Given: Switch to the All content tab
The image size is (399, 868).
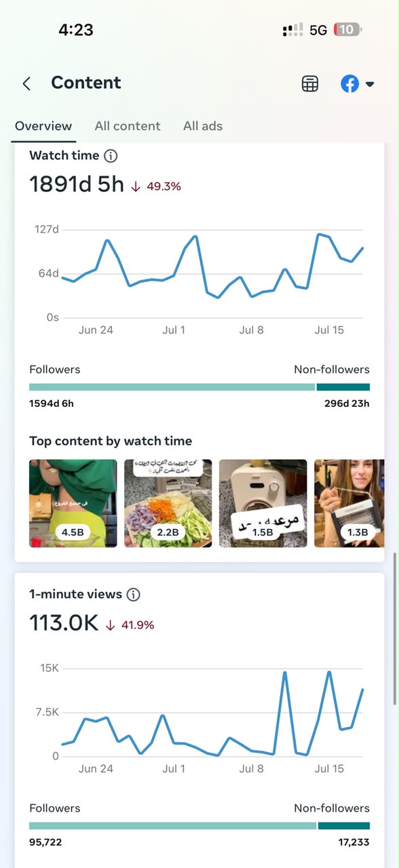Looking at the screenshot, I should [x=128, y=126].
